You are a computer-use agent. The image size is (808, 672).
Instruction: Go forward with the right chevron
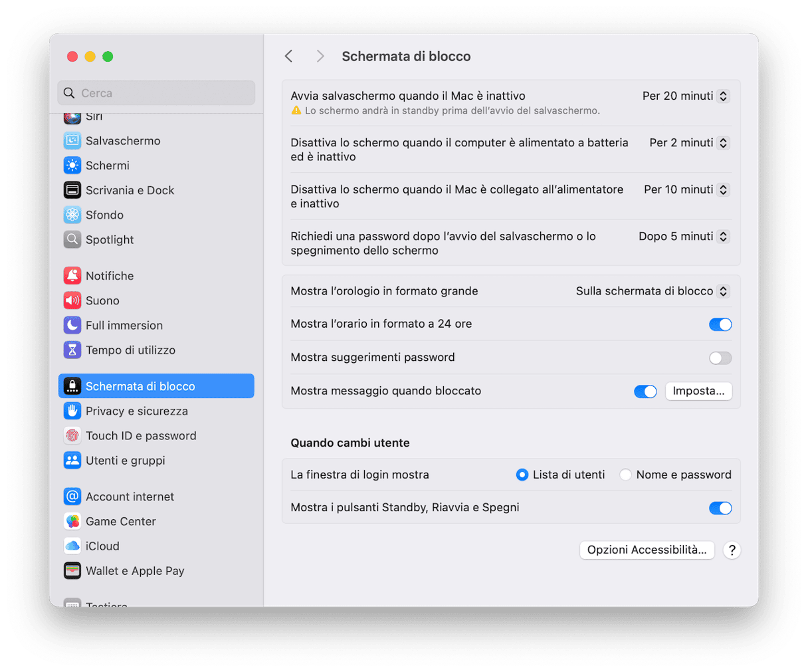point(320,56)
